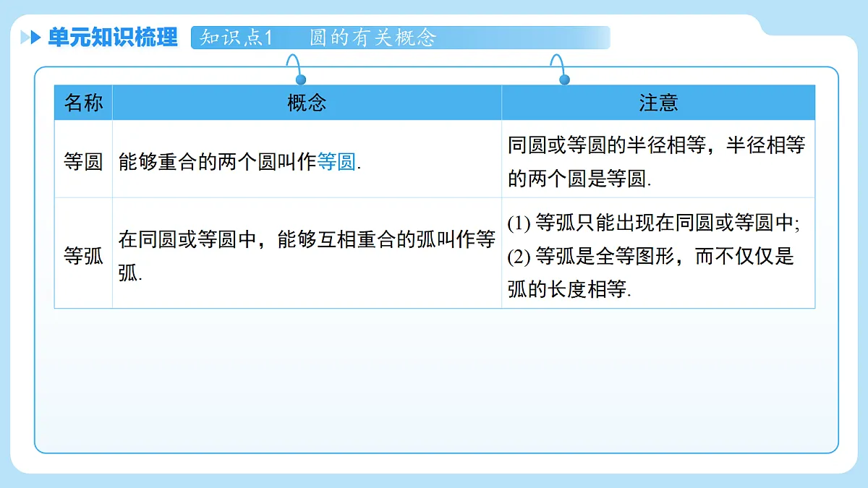Click the 名称 column header
The width and height of the screenshot is (868, 488).
click(x=83, y=103)
